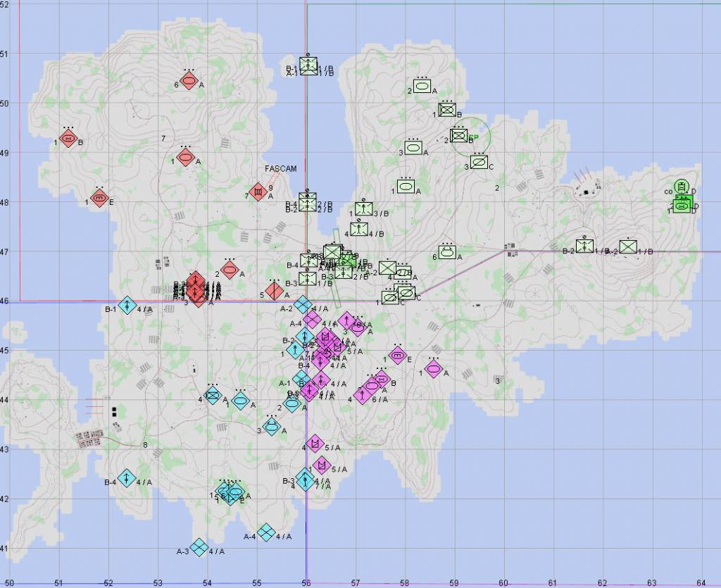This screenshot has height=588, width=721.
Task: Choose the cyan A-4 4/A unit
Action: (265, 532)
